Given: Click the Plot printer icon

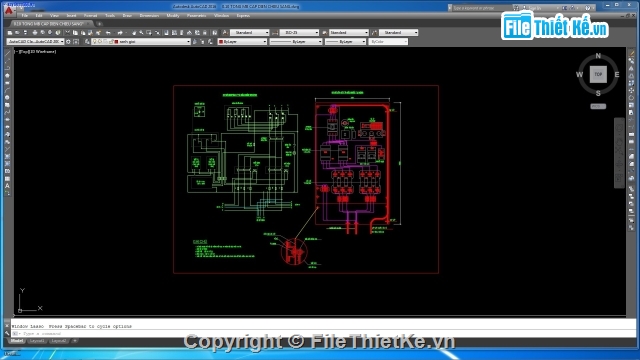Looking at the screenshot, I should pyautogui.click(x=35, y=33).
